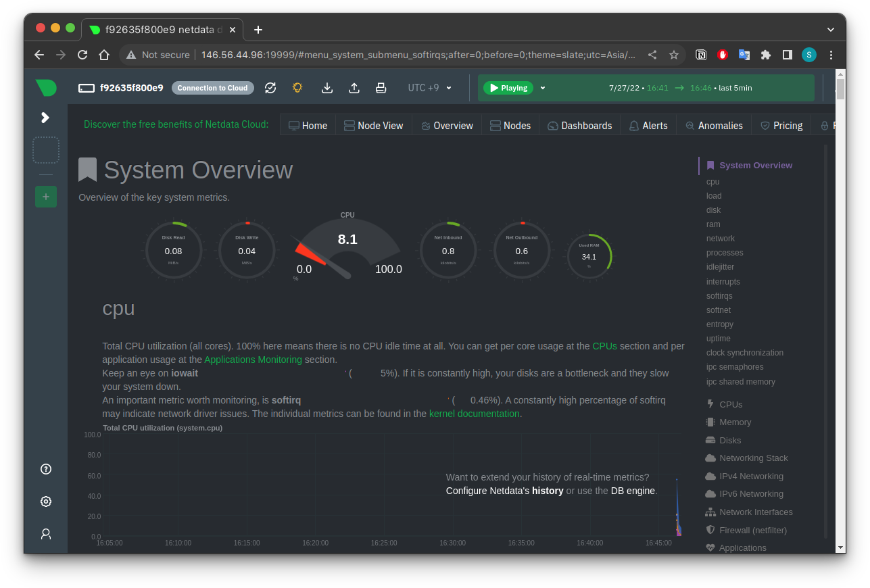Click the Applications Monitoring link

click(253, 360)
